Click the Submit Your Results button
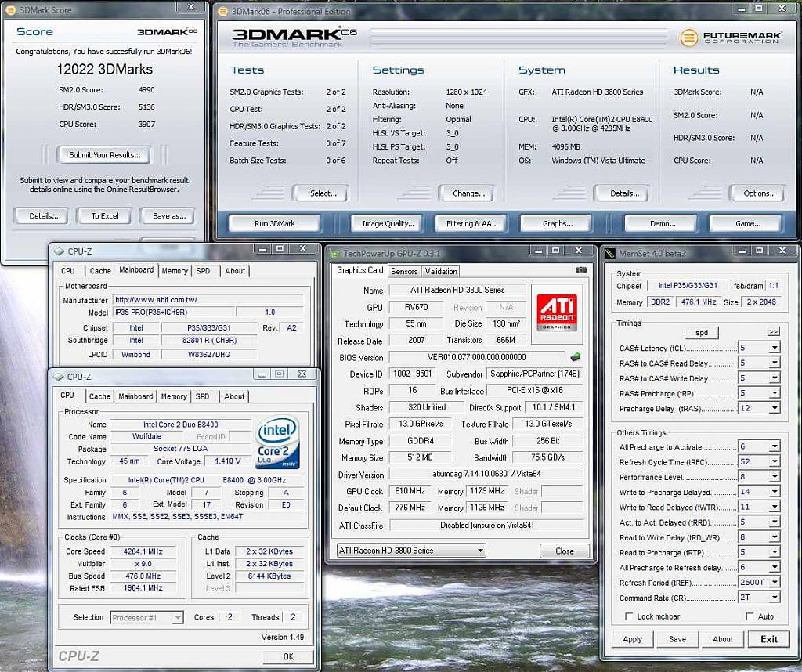 coord(105,154)
